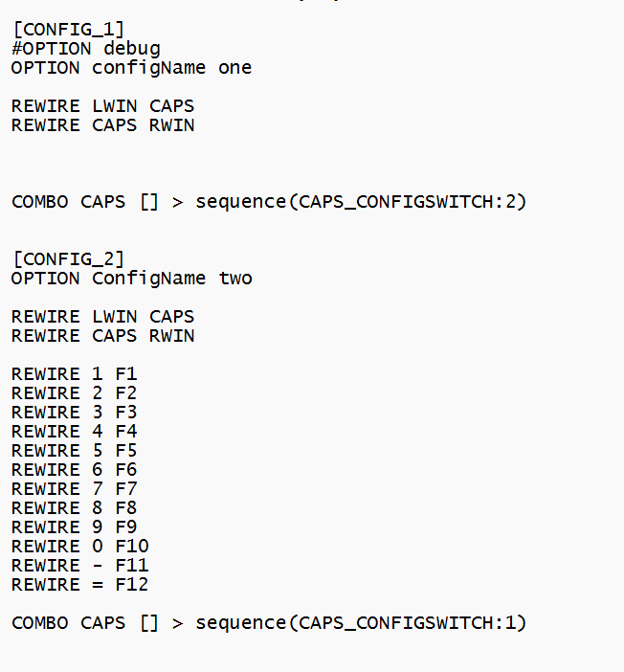Click the 'REWIRE 7 F7' line
624x672 pixels.
[74, 488]
